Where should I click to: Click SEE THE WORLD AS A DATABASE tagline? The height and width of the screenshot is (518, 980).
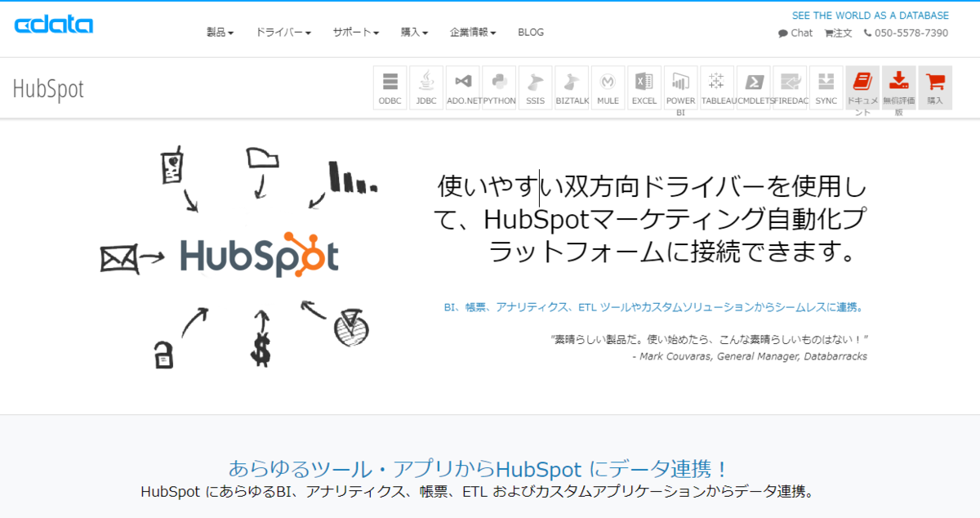(x=871, y=16)
